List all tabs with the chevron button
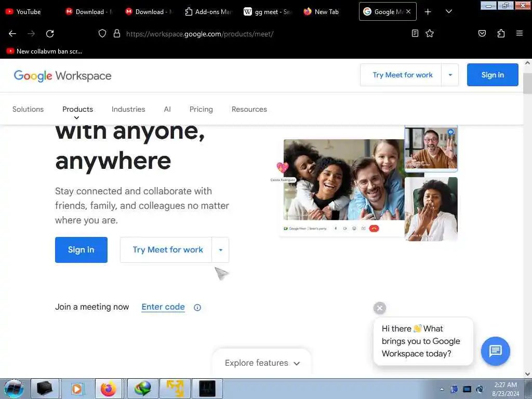Viewport: 532px width, 399px height. click(x=448, y=11)
